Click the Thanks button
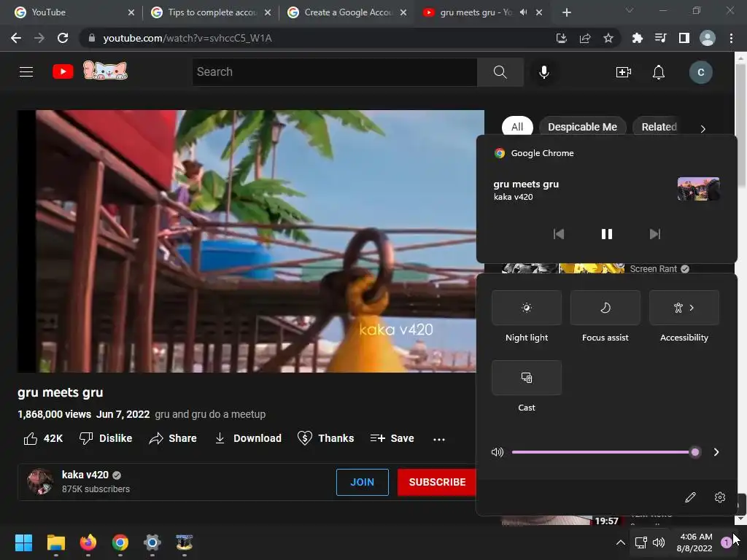The width and height of the screenshot is (747, 560). pos(325,438)
